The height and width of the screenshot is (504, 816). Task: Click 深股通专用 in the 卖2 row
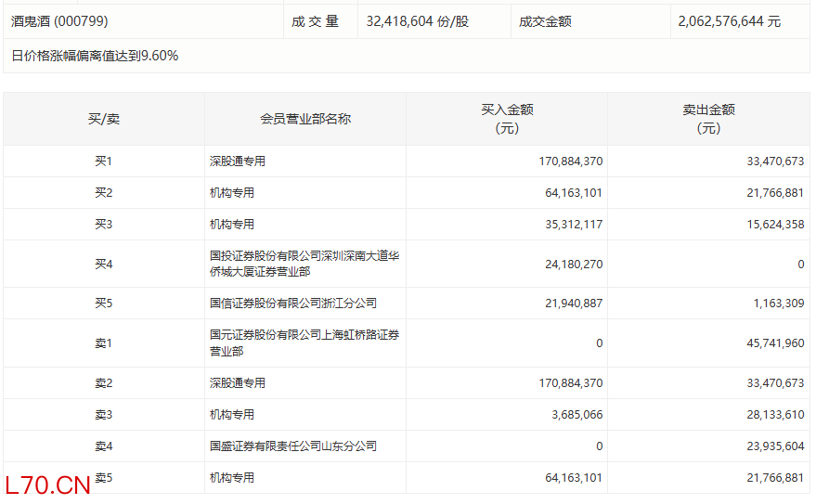pos(238,383)
